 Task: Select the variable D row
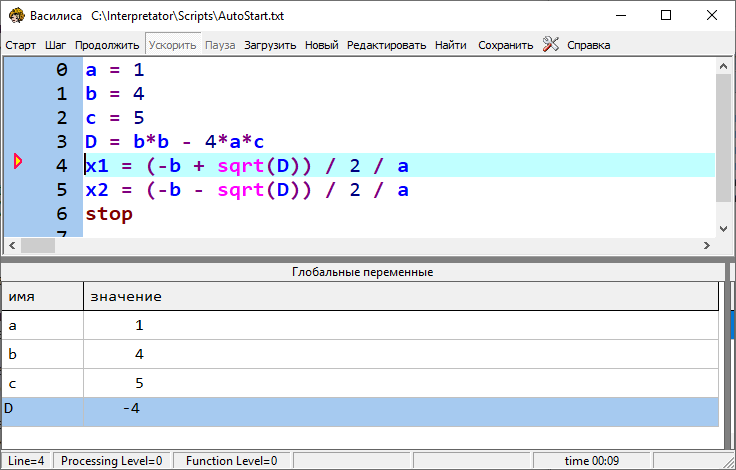[x=360, y=409]
